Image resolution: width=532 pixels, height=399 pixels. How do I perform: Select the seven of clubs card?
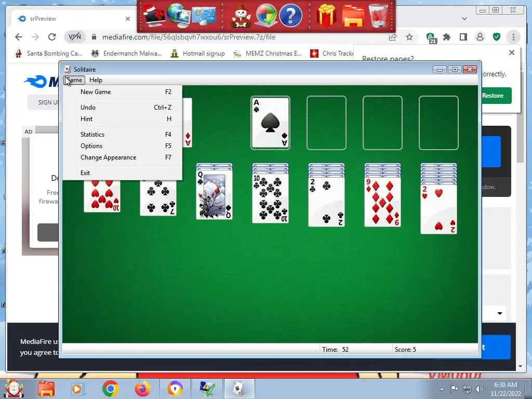pos(158,197)
